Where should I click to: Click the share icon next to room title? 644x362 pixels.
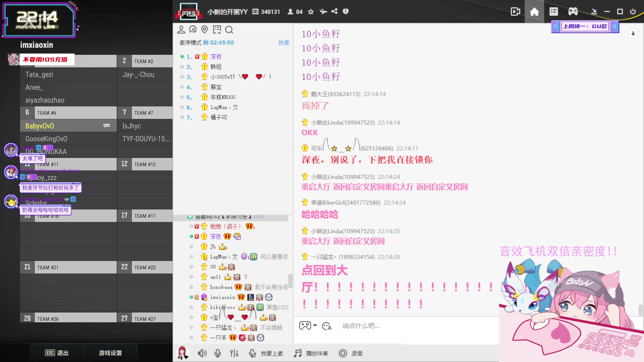[334, 12]
